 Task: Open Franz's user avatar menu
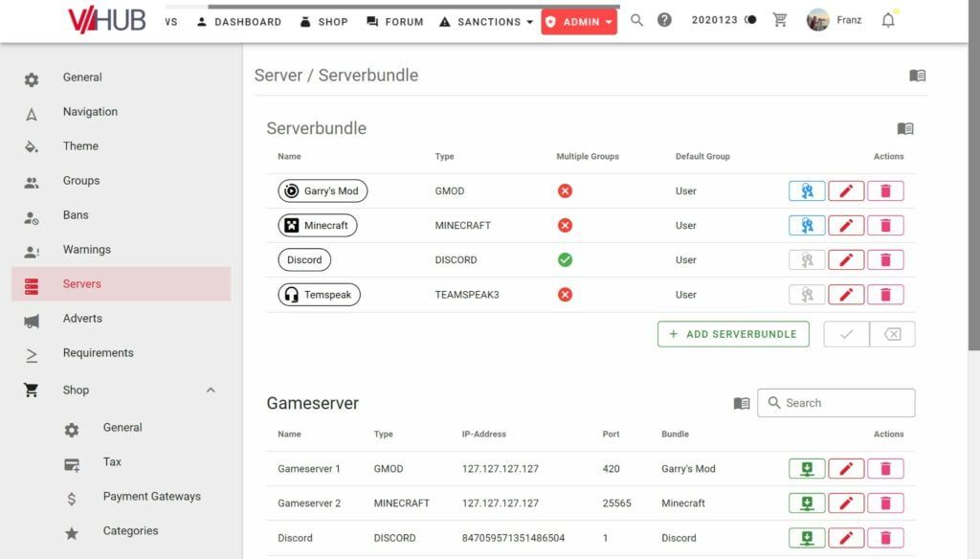(817, 21)
